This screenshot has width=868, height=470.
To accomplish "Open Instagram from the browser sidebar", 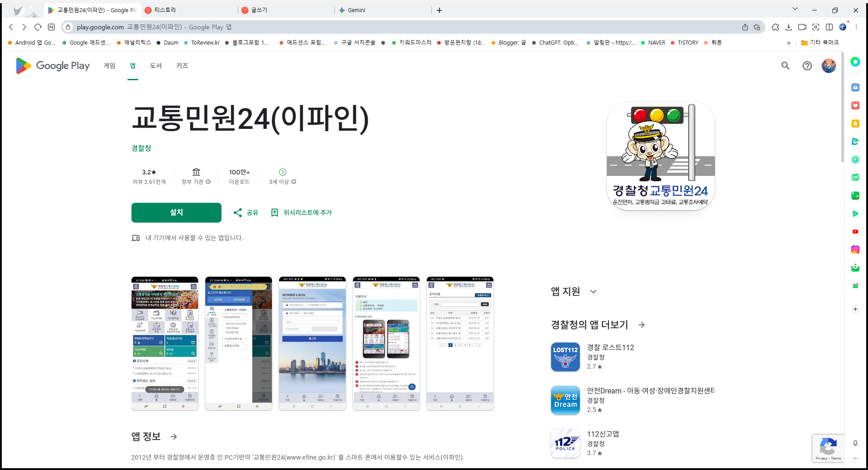I will point(855,249).
